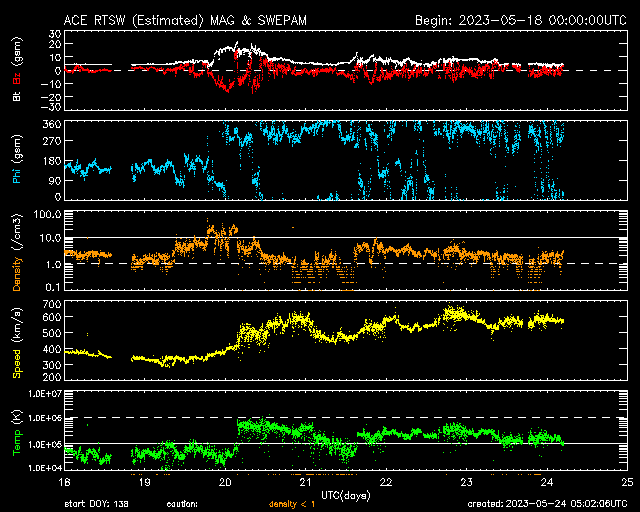The height and width of the screenshot is (512, 640).
Task: Click the '1.0E+07' tick of the Temp axis
Action: [x=45, y=394]
